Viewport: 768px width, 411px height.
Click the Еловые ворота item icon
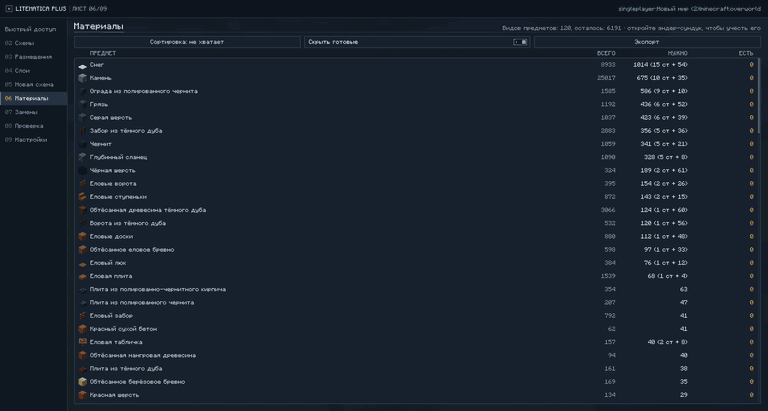click(82, 184)
